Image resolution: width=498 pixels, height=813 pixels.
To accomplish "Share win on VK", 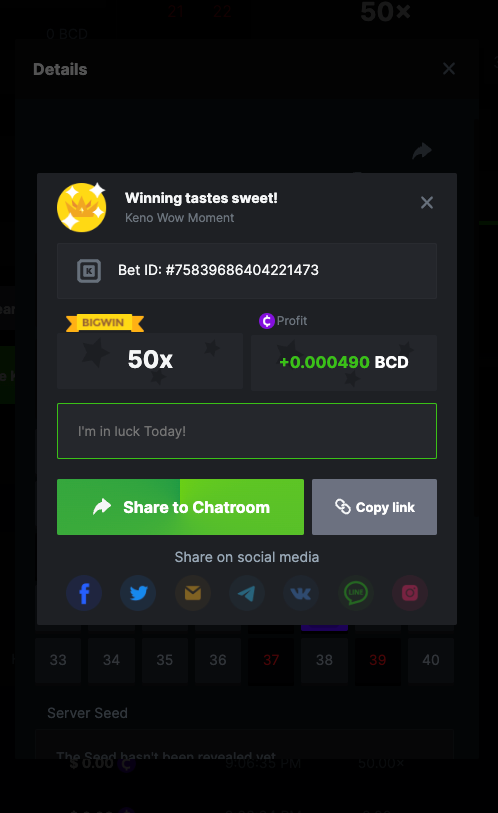I will tap(301, 593).
